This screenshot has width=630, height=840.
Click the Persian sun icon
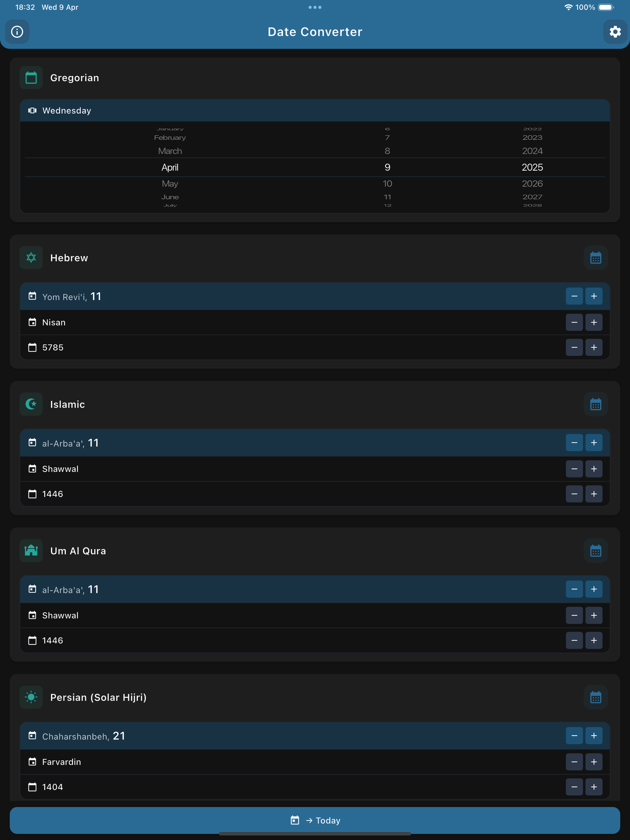[x=31, y=697]
